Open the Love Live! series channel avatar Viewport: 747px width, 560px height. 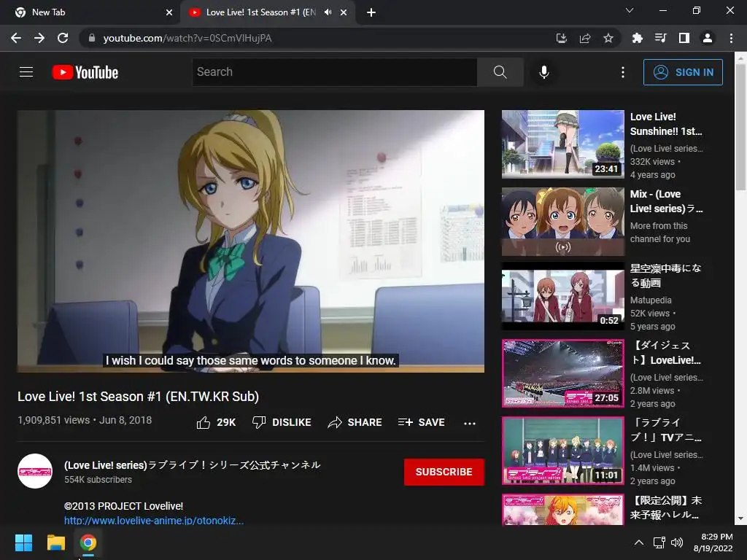coord(35,471)
